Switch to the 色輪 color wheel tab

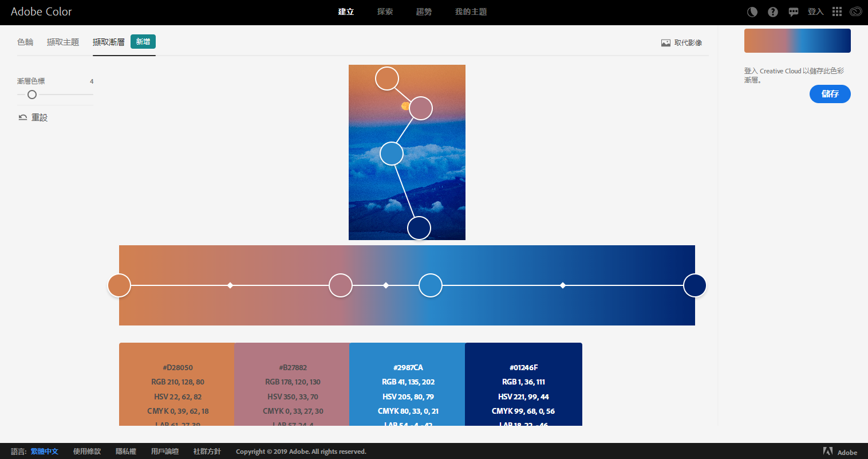[x=25, y=42]
